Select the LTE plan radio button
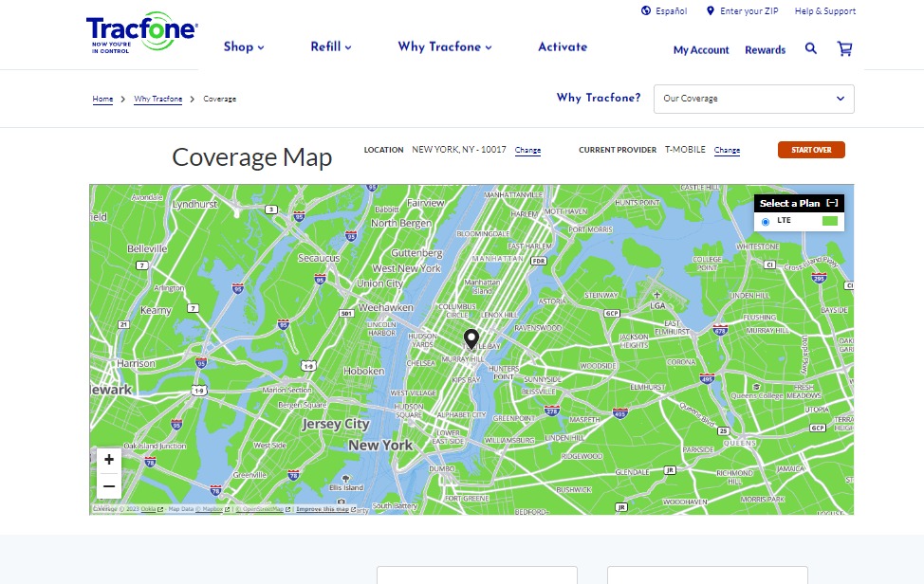 pos(766,222)
